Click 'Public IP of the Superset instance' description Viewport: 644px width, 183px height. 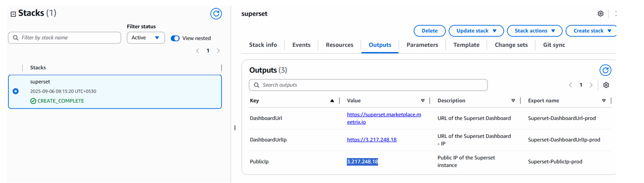pyautogui.click(x=466, y=161)
